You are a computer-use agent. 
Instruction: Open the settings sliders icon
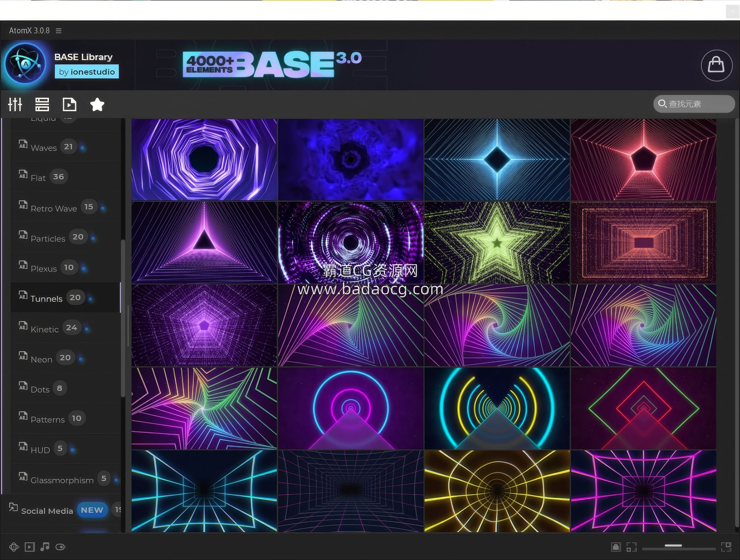pos(15,104)
